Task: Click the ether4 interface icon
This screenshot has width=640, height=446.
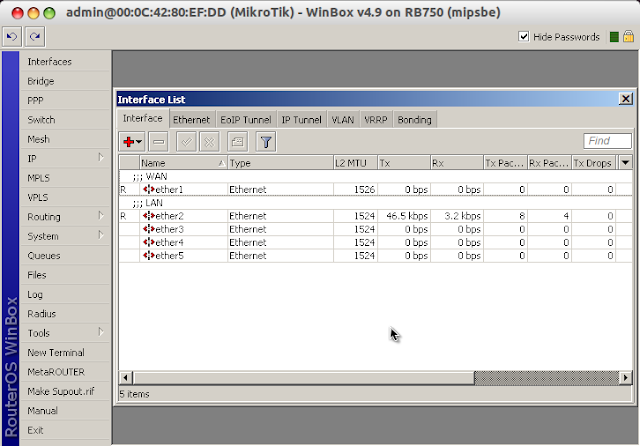Action: pyautogui.click(x=149, y=242)
